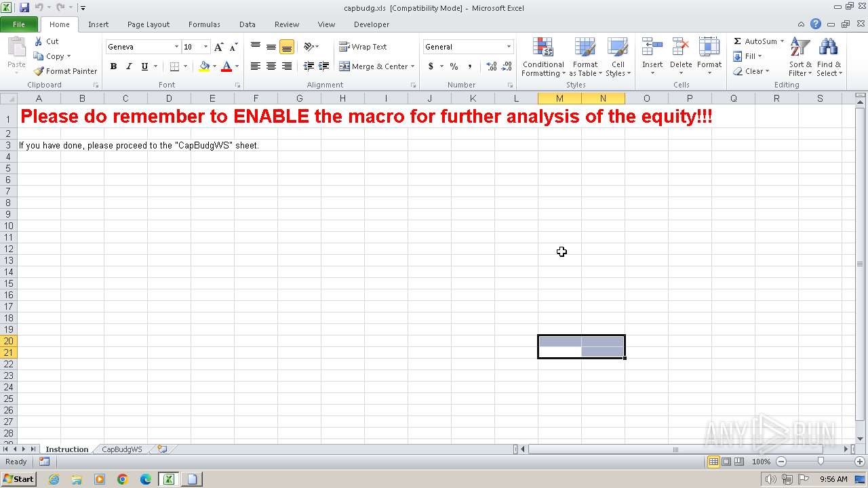Open Excel Help question mark
The height and width of the screenshot is (488, 868).
pyautogui.click(x=816, y=24)
